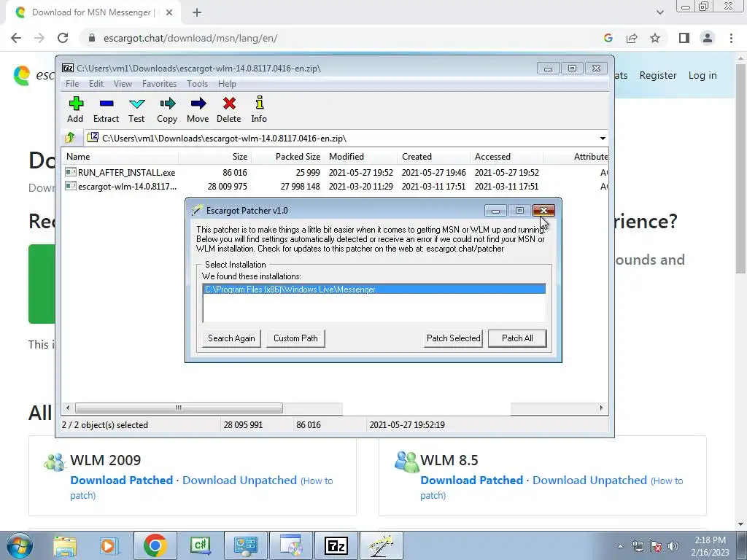Open the Chrome three-dot menu
747x560 pixels.
pos(731,38)
